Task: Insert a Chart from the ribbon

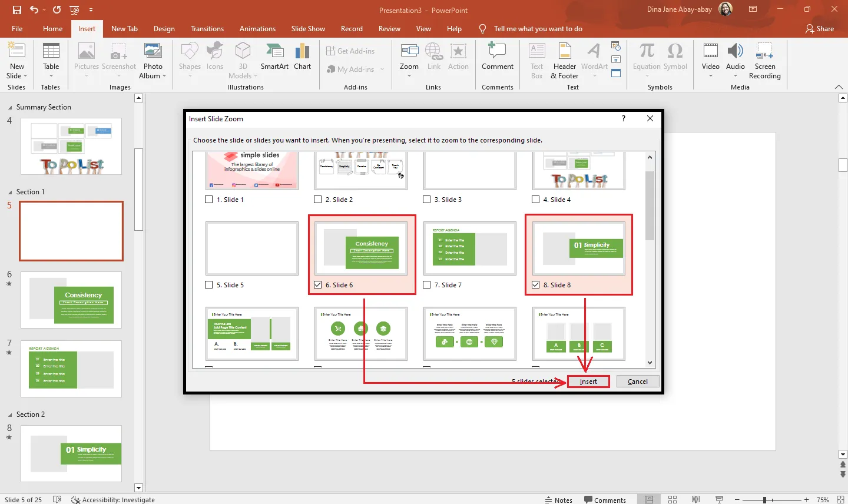Action: (302, 58)
